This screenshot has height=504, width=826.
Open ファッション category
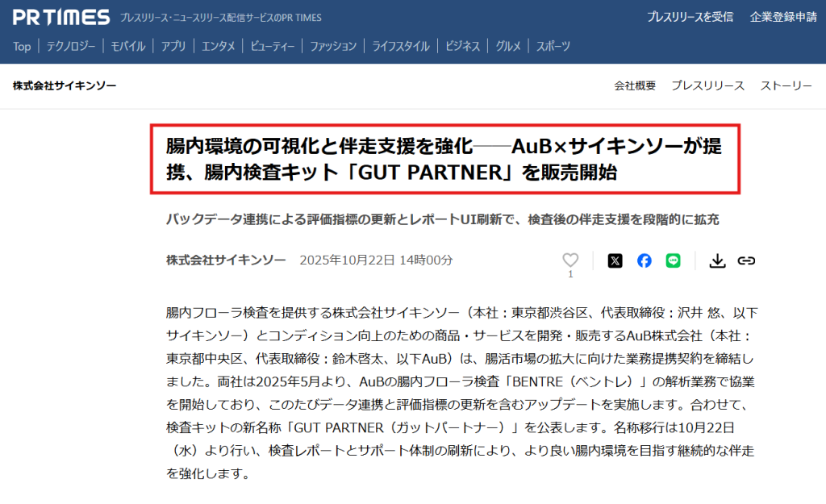(333, 46)
